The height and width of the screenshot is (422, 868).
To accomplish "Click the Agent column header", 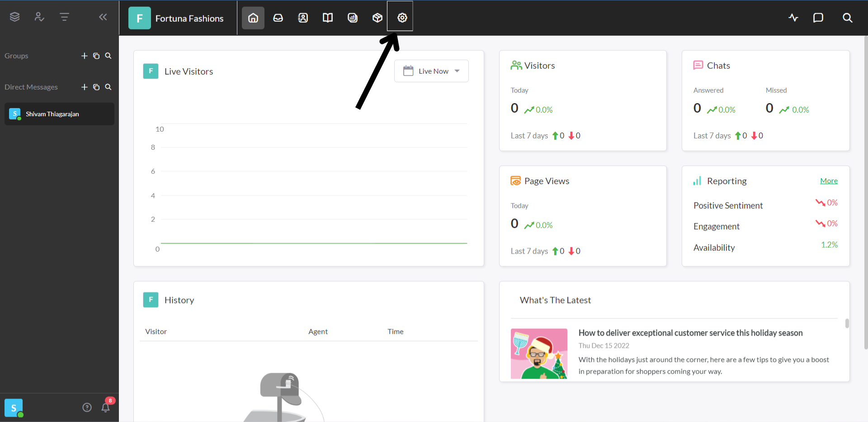I will click(x=318, y=332).
